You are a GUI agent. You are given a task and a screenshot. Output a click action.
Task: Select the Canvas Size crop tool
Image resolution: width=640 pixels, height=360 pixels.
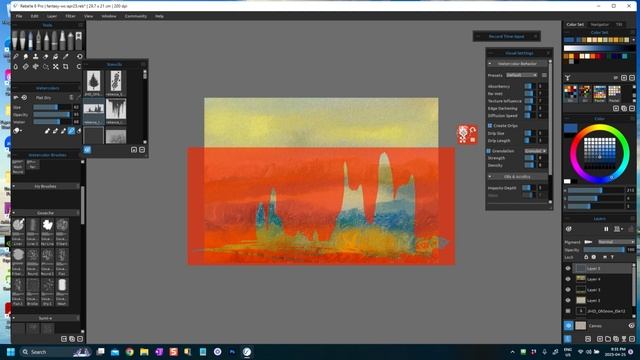tap(66, 67)
